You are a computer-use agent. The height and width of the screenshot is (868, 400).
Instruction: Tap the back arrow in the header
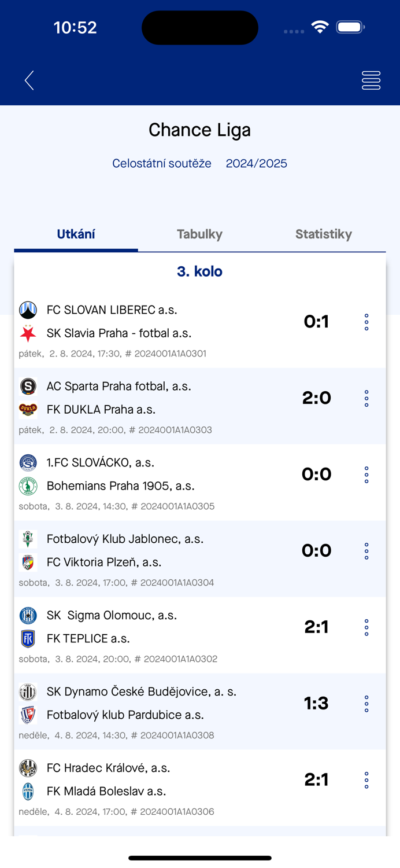(29, 80)
